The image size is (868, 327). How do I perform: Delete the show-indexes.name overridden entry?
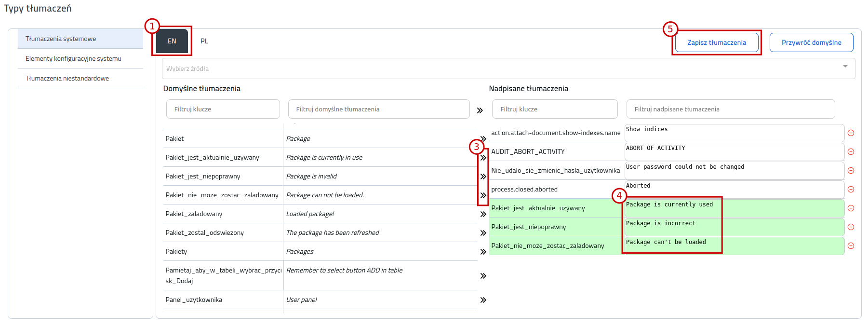pos(851,133)
